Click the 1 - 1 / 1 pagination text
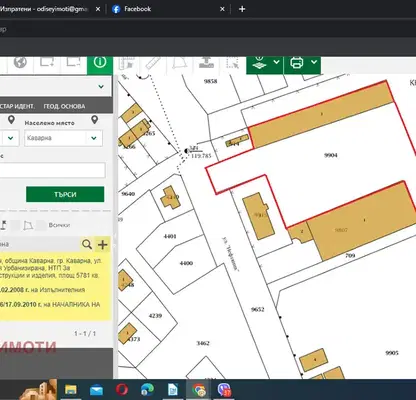The image size is (416, 400). click(85, 333)
